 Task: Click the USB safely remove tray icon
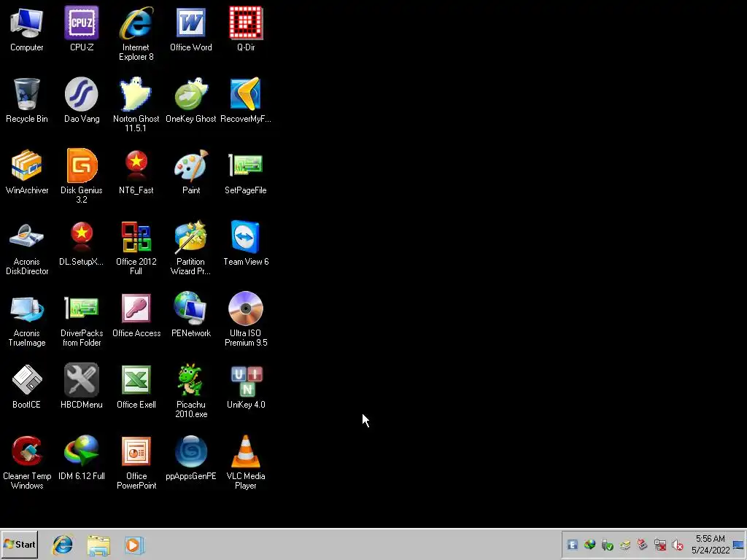pos(607,545)
